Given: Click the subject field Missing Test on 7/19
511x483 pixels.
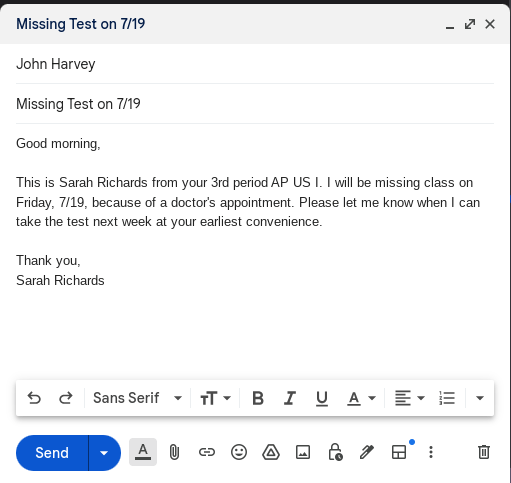Looking at the screenshot, I should click(x=255, y=104).
